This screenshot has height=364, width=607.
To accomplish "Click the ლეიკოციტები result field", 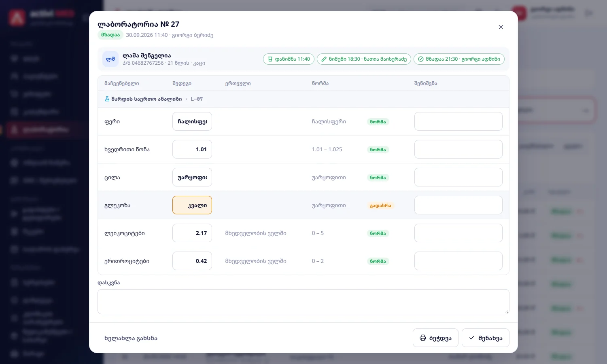I will 192,233.
